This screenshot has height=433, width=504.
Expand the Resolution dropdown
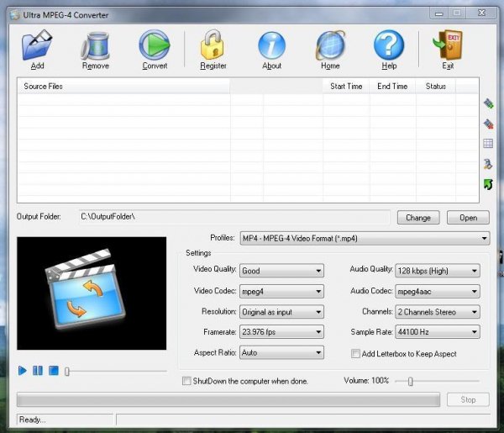[x=281, y=312]
